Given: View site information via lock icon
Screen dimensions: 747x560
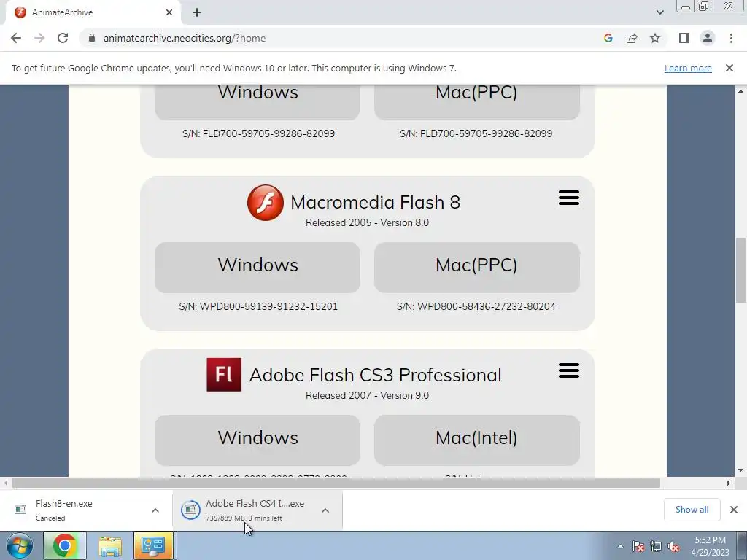Looking at the screenshot, I should 92,38.
